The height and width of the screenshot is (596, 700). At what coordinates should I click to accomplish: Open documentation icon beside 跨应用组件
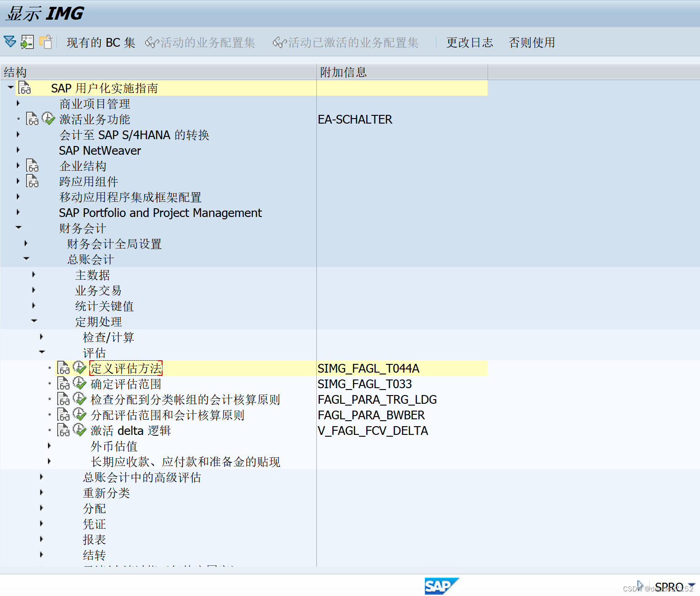pyautogui.click(x=32, y=181)
